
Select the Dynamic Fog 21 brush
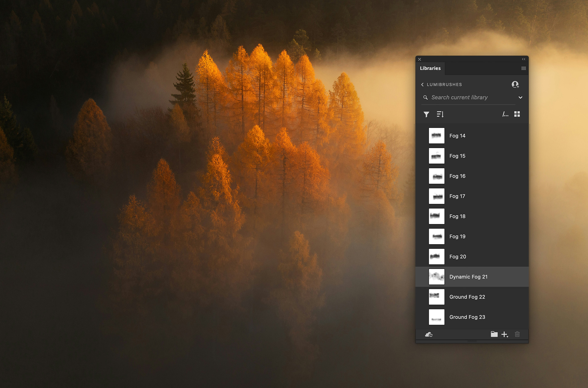pyautogui.click(x=468, y=277)
